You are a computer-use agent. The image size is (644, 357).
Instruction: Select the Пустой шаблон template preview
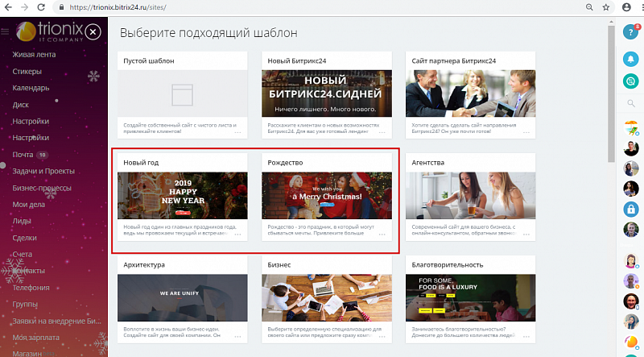point(183,93)
